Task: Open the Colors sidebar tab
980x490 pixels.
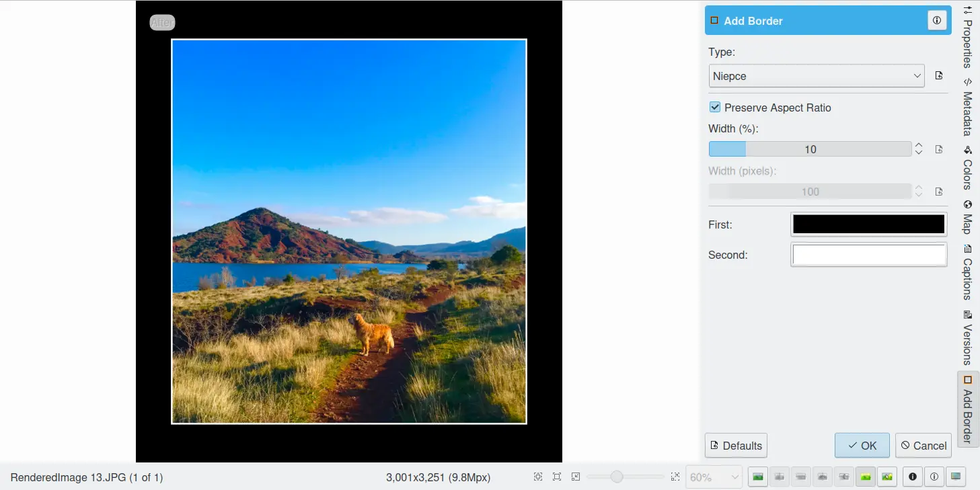Action: (x=967, y=167)
